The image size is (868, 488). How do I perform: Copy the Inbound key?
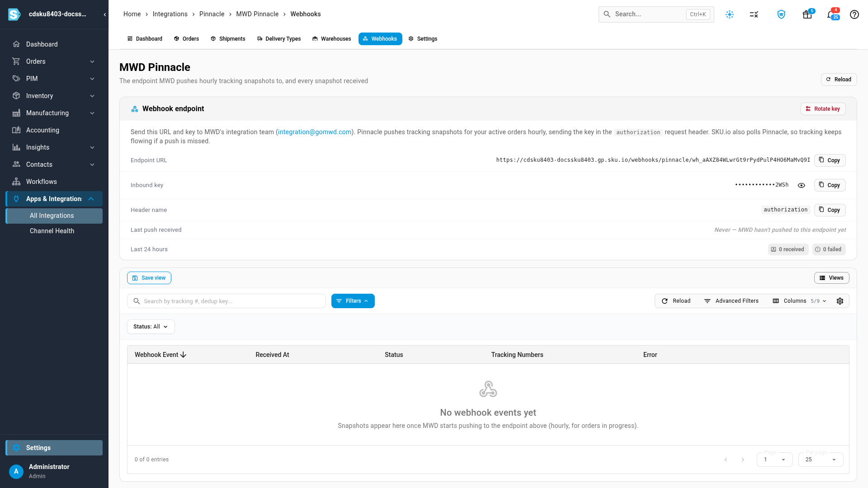pos(830,185)
